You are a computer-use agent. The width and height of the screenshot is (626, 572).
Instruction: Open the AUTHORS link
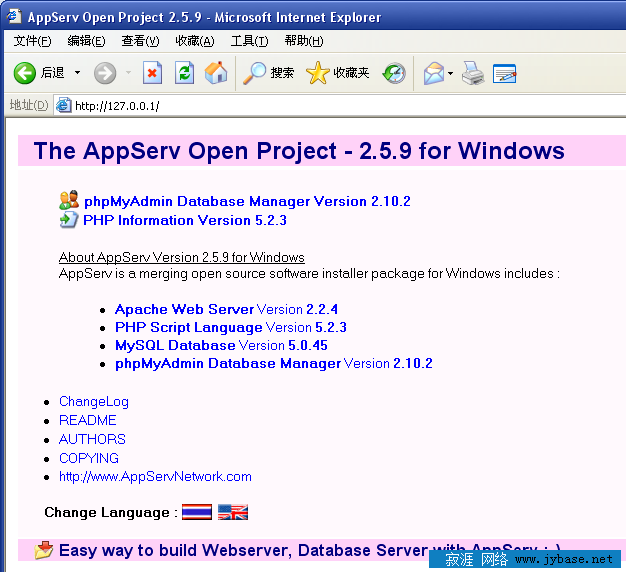(92, 439)
